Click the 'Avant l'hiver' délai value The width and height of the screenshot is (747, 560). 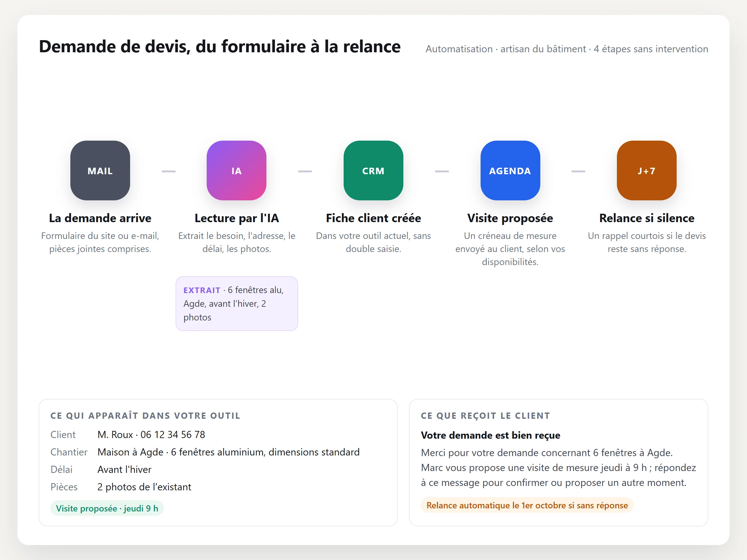[x=124, y=469]
